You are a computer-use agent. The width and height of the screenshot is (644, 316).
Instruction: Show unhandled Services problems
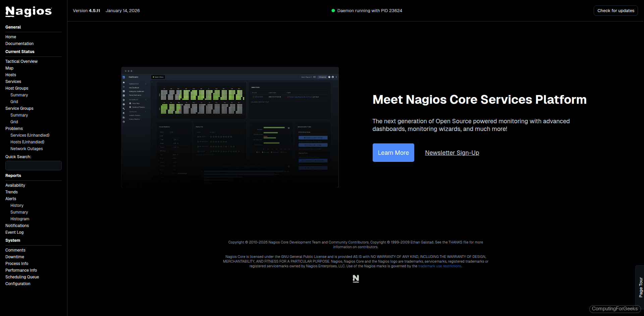(x=30, y=135)
